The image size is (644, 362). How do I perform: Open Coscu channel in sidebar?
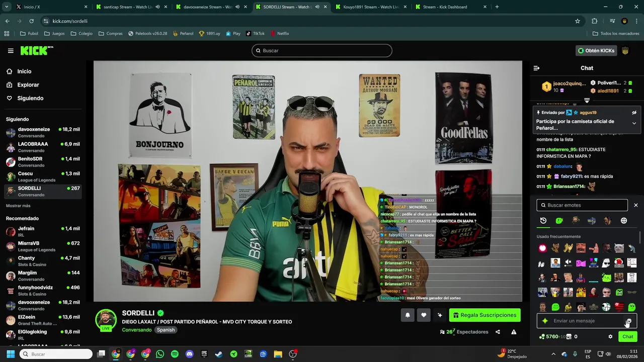pos(43,176)
